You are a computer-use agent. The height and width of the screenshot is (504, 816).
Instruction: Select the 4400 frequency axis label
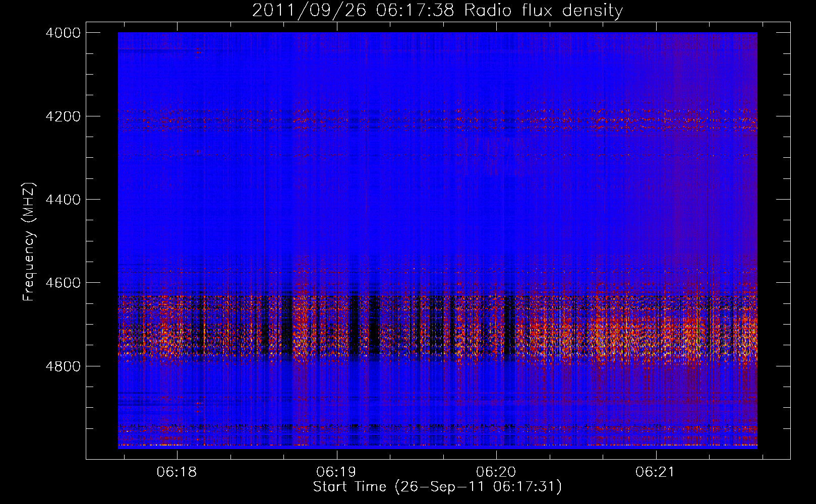63,200
